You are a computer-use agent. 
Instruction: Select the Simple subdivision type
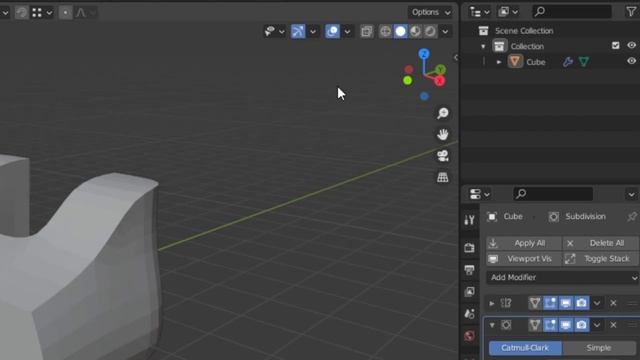click(599, 348)
